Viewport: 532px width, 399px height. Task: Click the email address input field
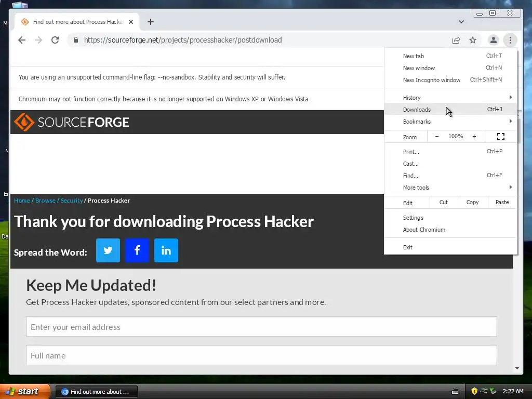point(261,327)
